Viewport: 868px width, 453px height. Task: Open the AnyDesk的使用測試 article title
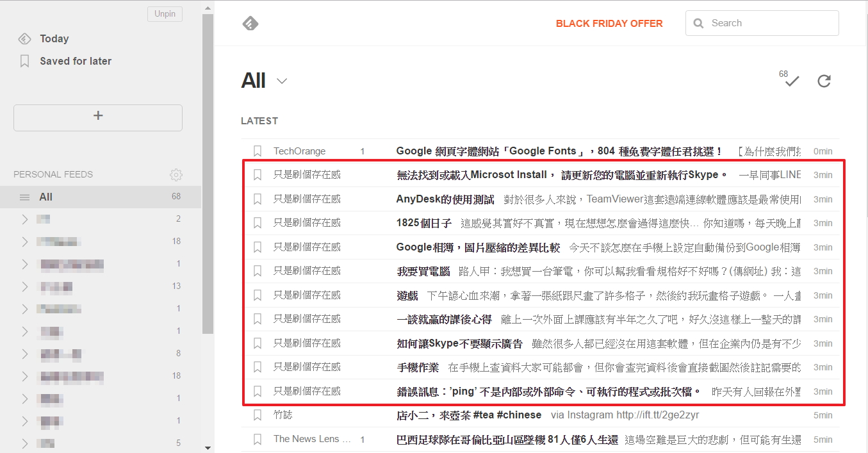point(445,199)
